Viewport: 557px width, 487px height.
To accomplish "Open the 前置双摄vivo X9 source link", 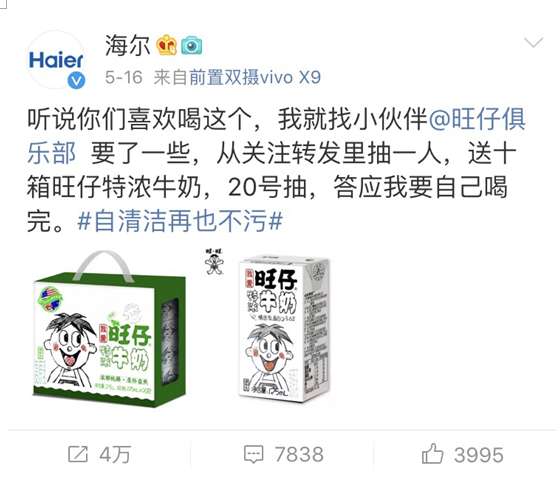I will [x=255, y=77].
